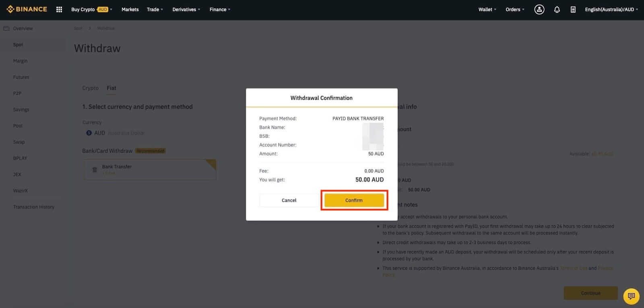Select the Bank Transfer payment option
The image size is (644, 308).
pos(150,169)
